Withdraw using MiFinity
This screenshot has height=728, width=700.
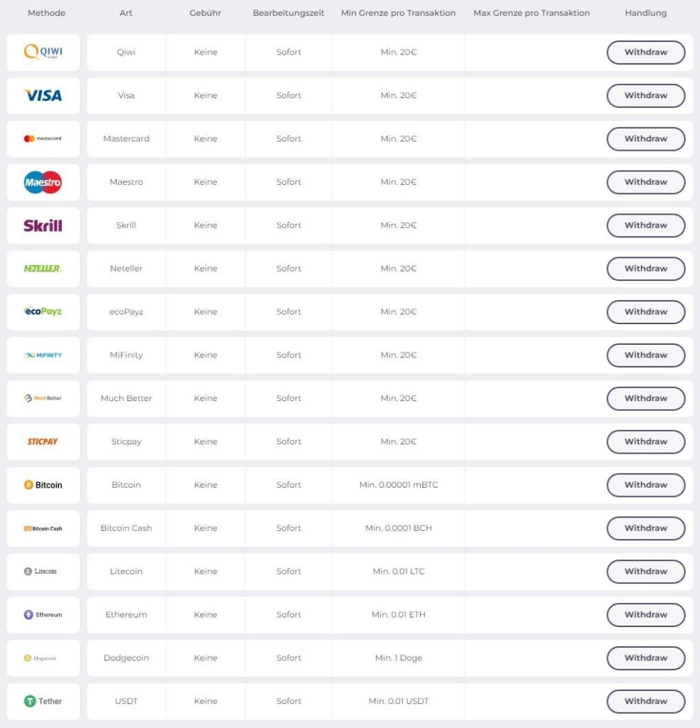[645, 355]
